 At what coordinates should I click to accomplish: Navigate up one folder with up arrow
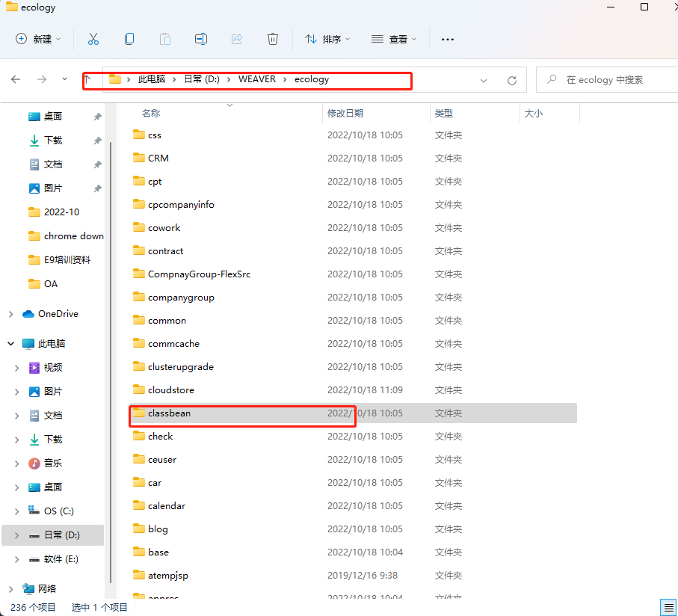pos(87,79)
